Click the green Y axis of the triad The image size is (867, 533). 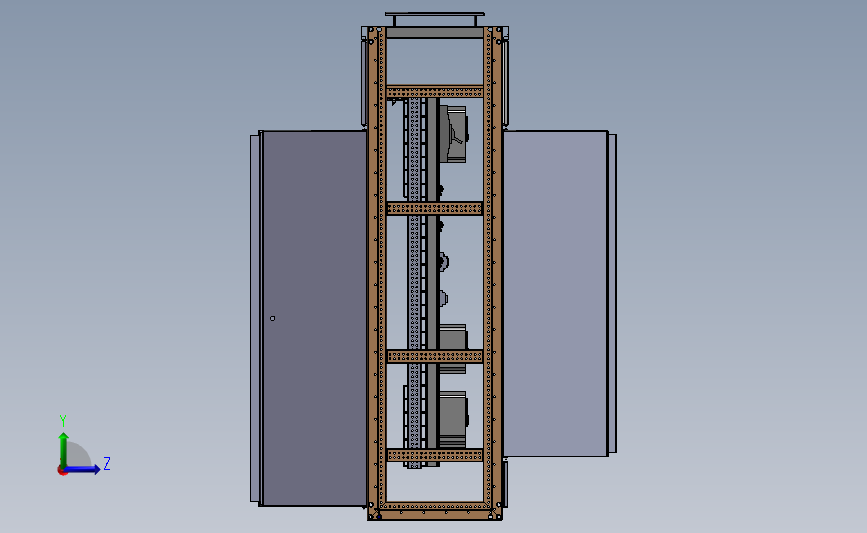coord(63,450)
